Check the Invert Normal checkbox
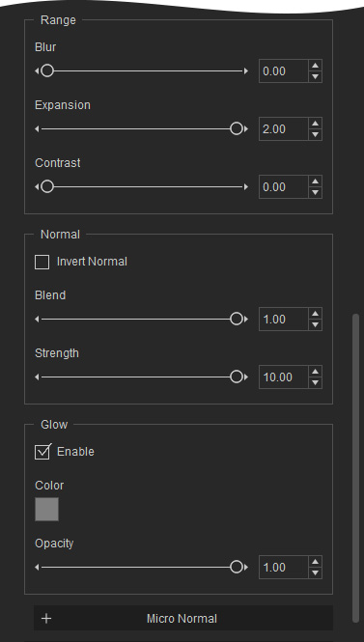Image resolution: width=364 pixels, height=642 pixels. [x=42, y=262]
